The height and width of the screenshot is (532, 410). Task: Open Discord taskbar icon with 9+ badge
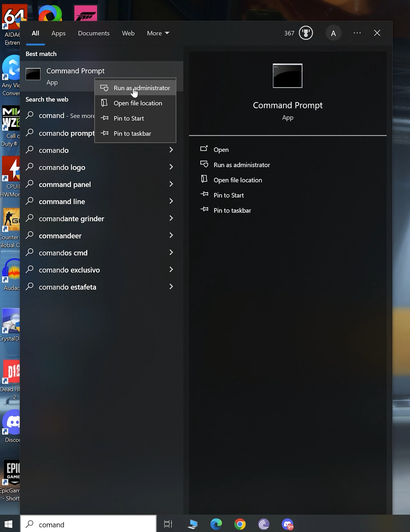(288, 524)
